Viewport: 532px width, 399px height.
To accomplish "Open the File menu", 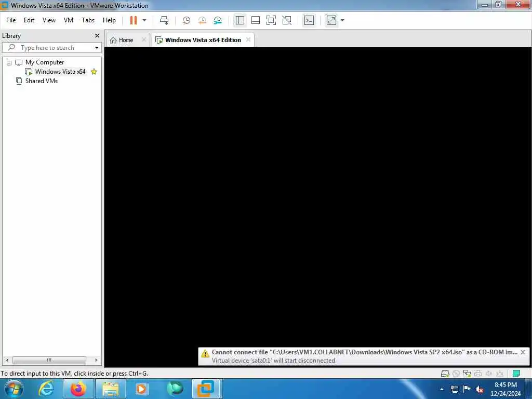I will pyautogui.click(x=11, y=20).
